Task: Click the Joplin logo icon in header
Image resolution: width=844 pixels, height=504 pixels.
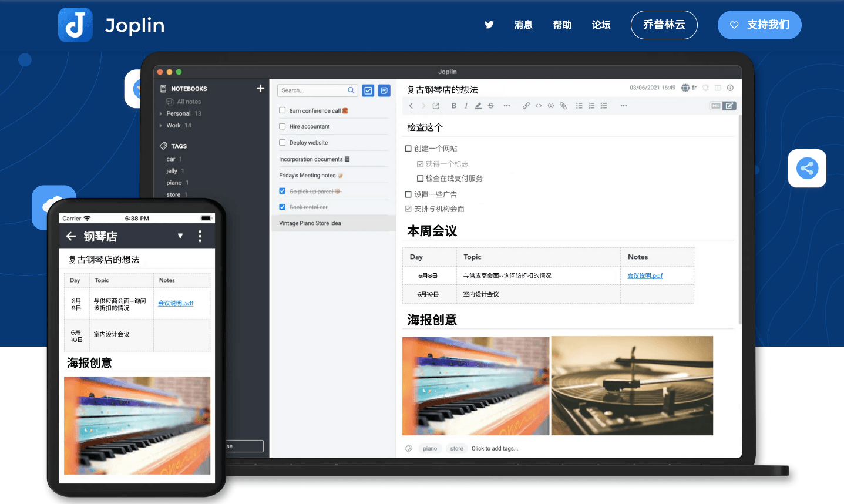Action: coord(75,25)
